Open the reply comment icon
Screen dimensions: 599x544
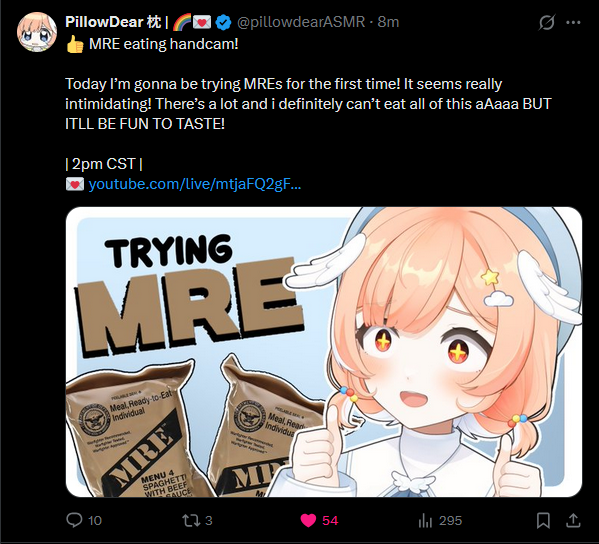tap(74, 520)
